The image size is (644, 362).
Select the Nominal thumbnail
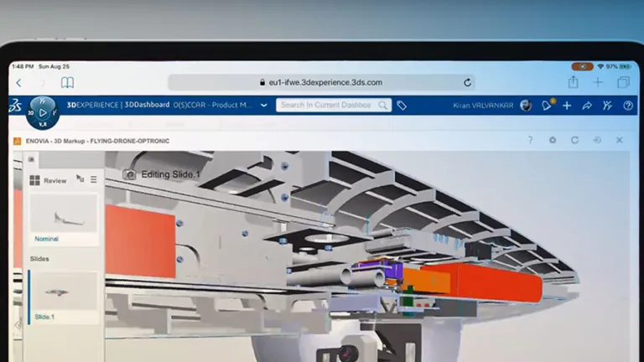[64, 214]
